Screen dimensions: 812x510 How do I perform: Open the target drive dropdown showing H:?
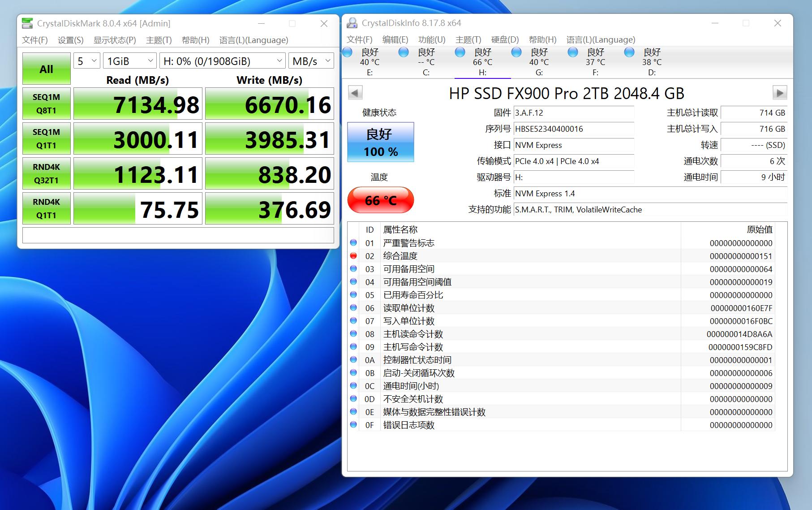tap(223, 60)
